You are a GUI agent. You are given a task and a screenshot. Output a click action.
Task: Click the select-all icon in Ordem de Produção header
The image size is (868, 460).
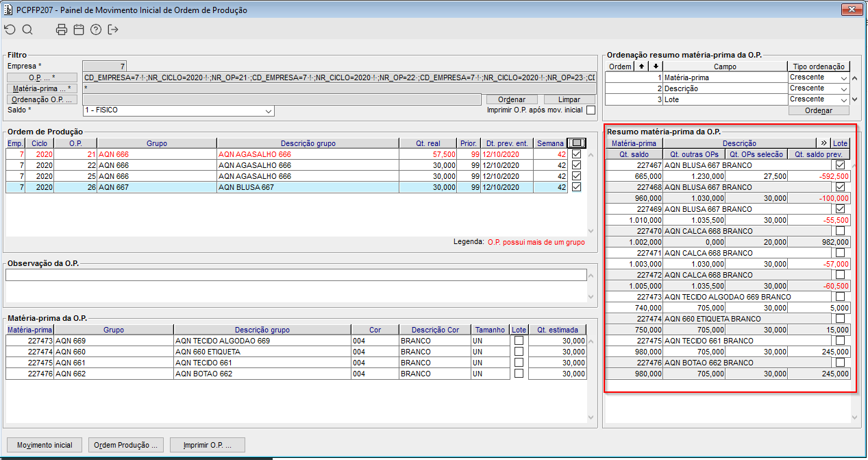pos(577,143)
